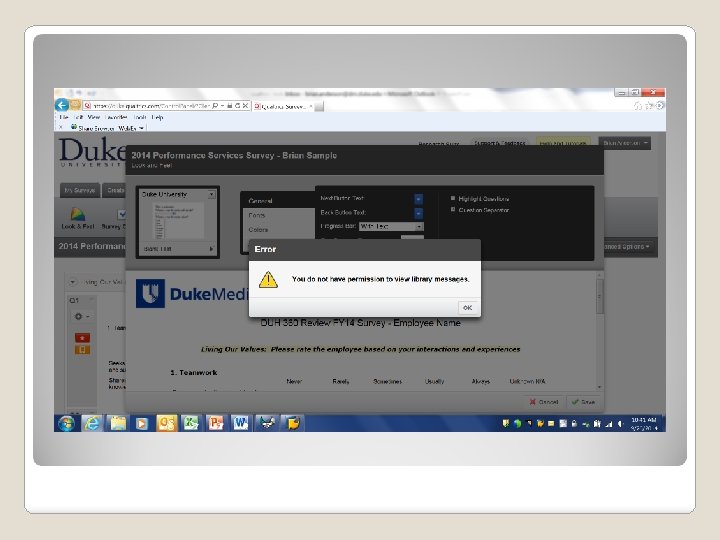Open PowerPoint from the taskbar
Viewport: 720px width, 540px height.
pyautogui.click(x=215, y=423)
